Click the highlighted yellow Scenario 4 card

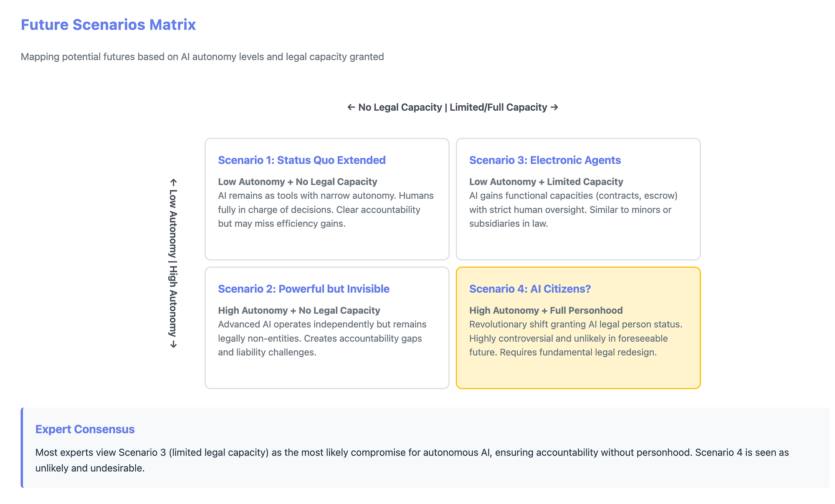pos(578,328)
